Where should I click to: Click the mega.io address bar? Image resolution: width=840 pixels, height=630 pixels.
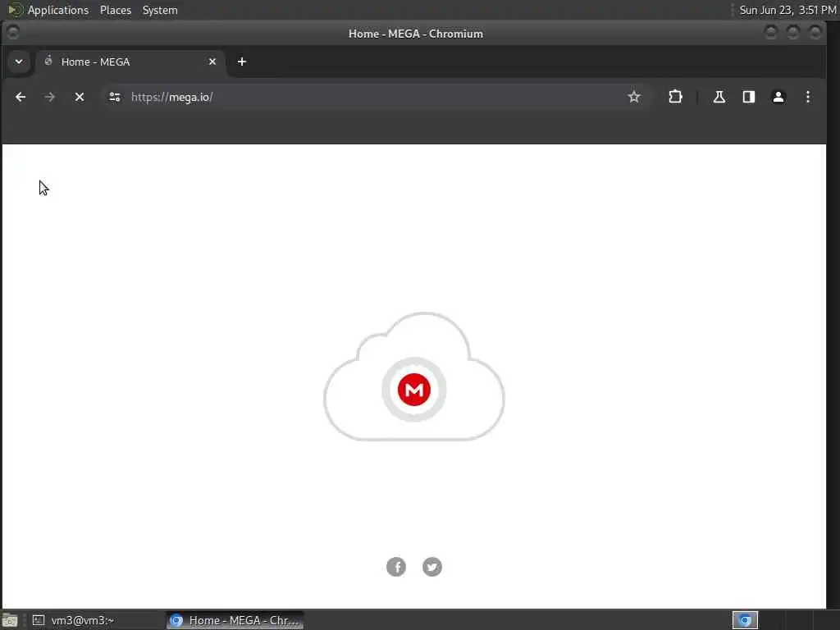(x=375, y=97)
